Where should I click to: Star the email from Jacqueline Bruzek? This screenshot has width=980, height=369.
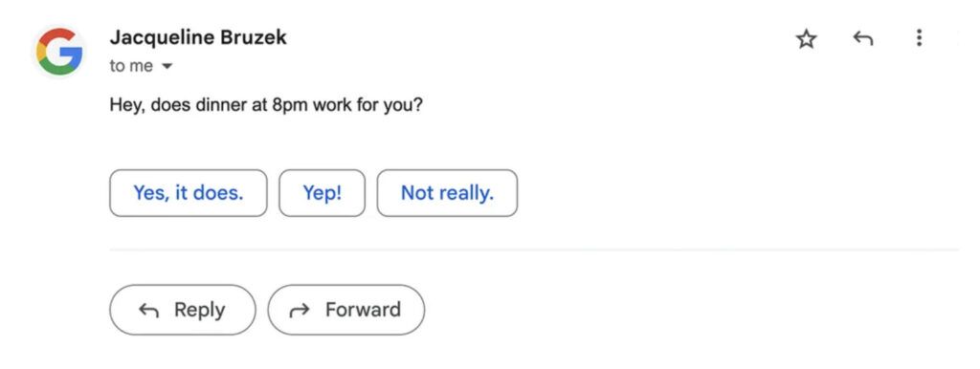click(806, 39)
